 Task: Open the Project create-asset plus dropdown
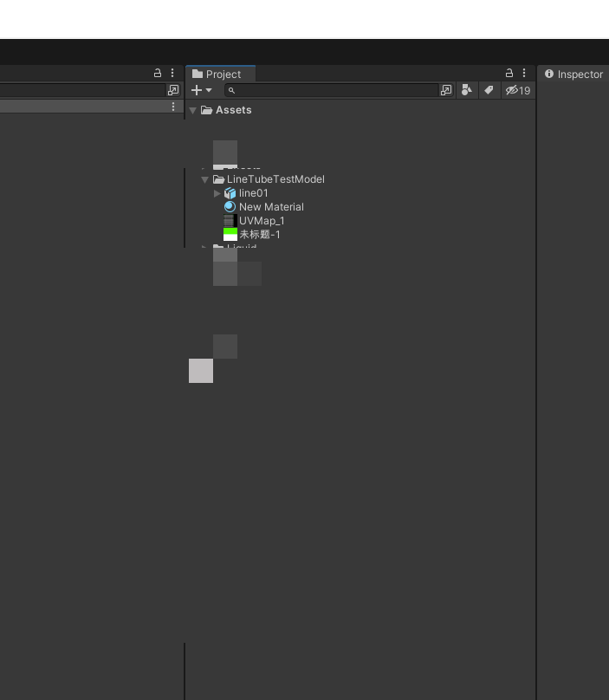[201, 90]
